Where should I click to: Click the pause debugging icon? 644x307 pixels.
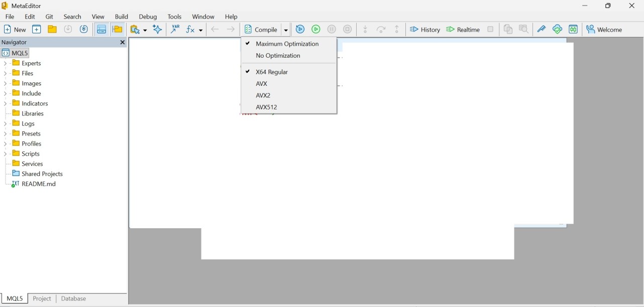pyautogui.click(x=332, y=30)
